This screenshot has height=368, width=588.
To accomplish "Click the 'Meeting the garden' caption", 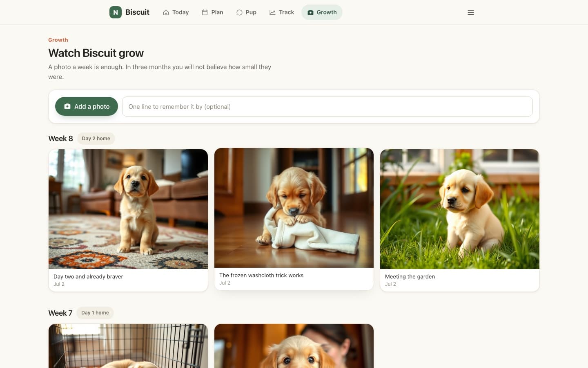I will point(410,276).
